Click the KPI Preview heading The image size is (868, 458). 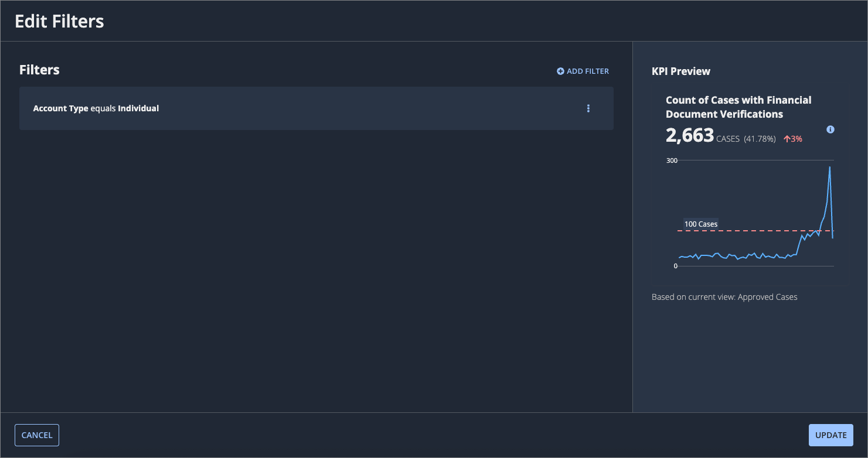click(x=681, y=71)
